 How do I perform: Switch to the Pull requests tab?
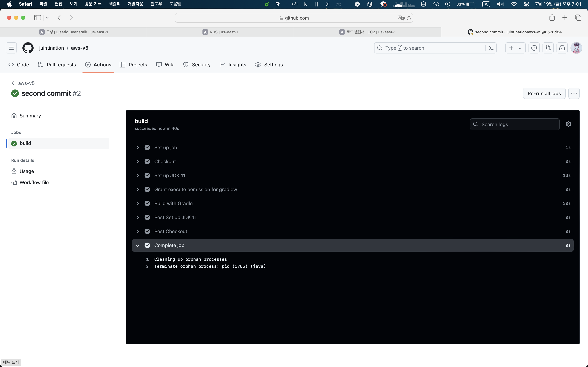click(x=57, y=64)
